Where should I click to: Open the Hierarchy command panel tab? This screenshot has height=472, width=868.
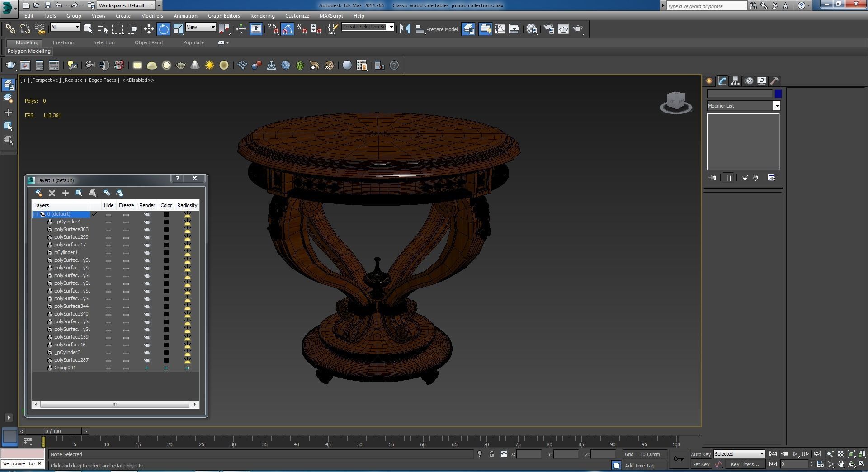click(x=735, y=81)
